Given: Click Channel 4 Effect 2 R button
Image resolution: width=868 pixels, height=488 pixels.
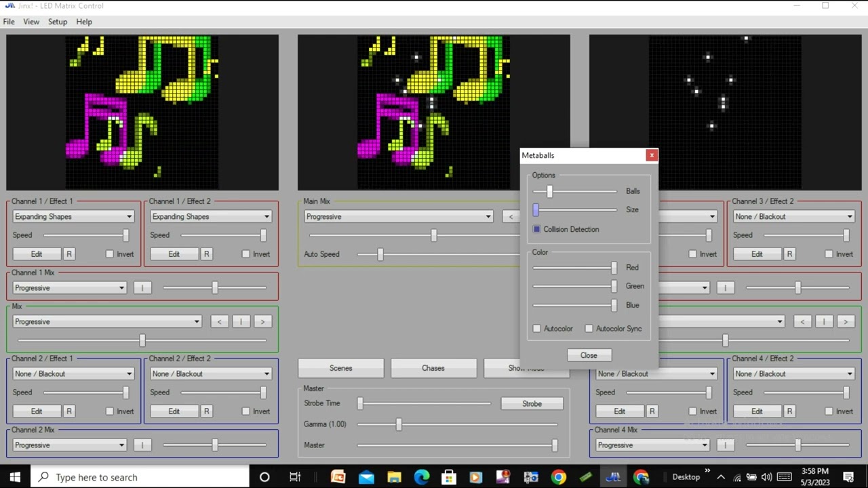Looking at the screenshot, I should 789,411.
